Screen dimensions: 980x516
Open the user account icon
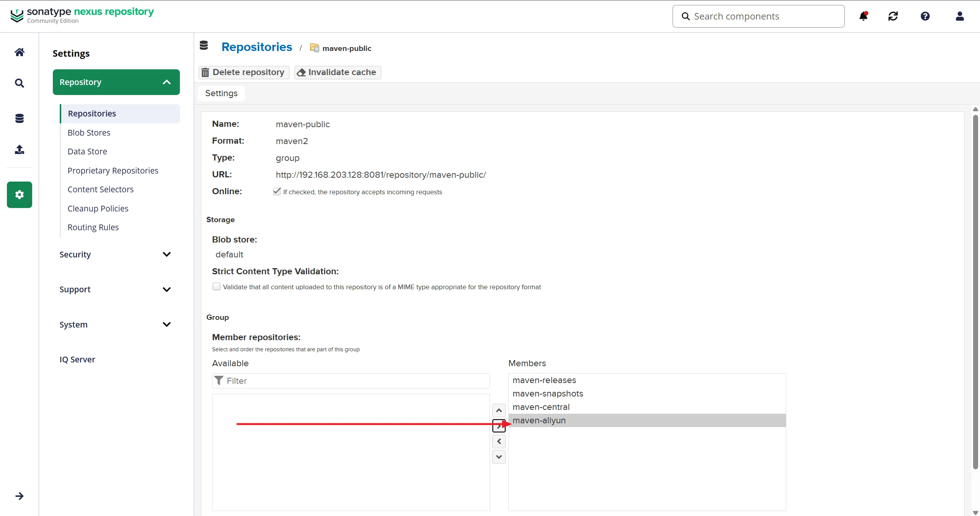point(960,16)
